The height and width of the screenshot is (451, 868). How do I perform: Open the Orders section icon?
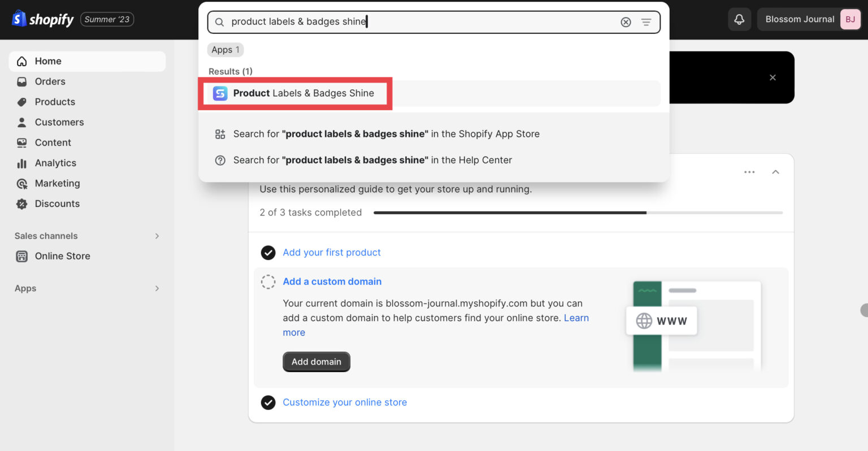coord(21,81)
